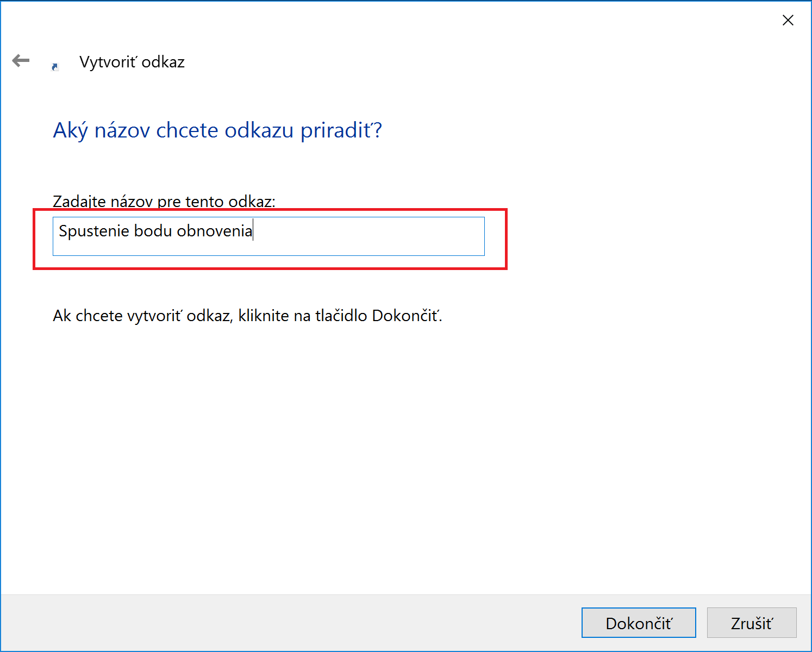This screenshot has height=652, width=812.
Task: Click the word odkaz in the window title
Action: [x=163, y=62]
